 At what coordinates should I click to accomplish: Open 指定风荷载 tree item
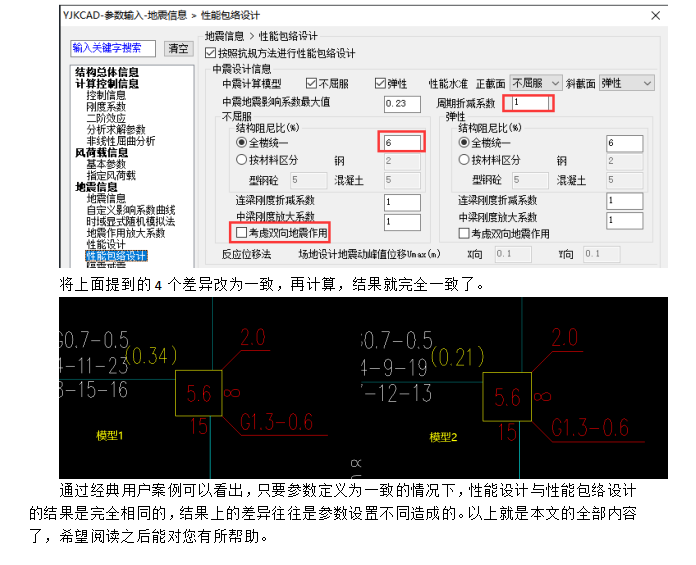111,176
